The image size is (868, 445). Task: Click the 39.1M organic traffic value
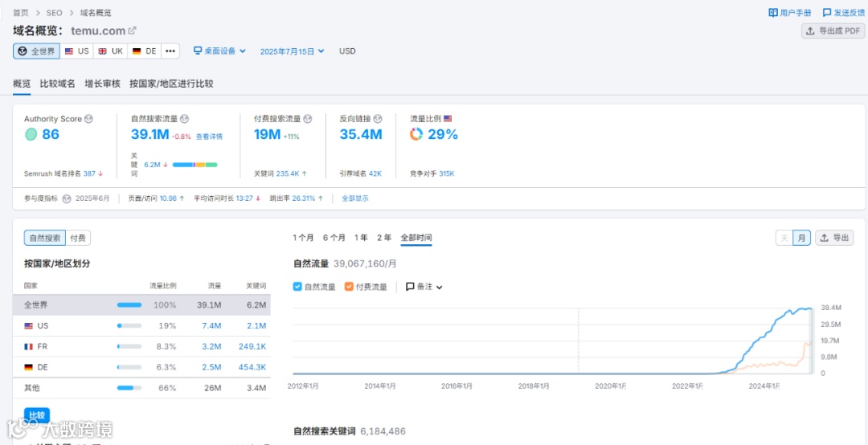click(149, 134)
